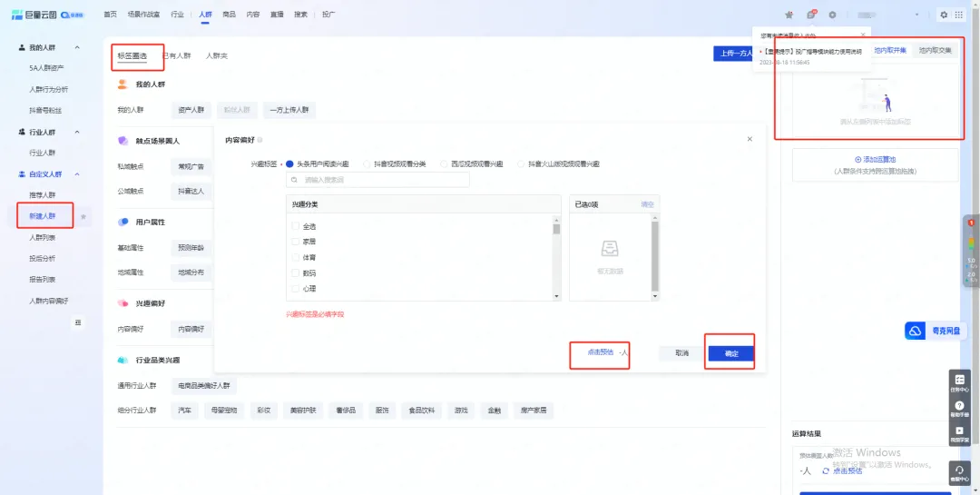
Task: Collapse the 自定义人群 sidebar group
Action: [x=77, y=173]
